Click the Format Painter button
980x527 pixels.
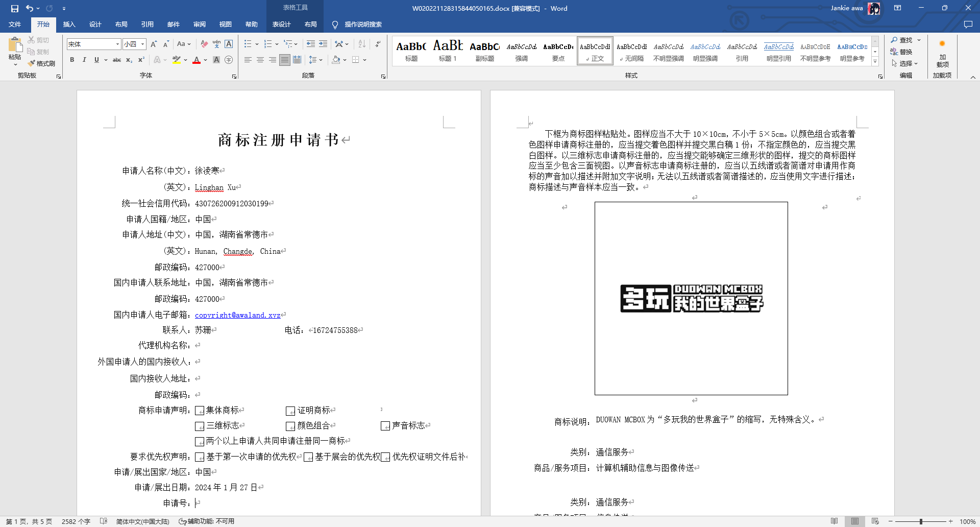click(x=42, y=63)
